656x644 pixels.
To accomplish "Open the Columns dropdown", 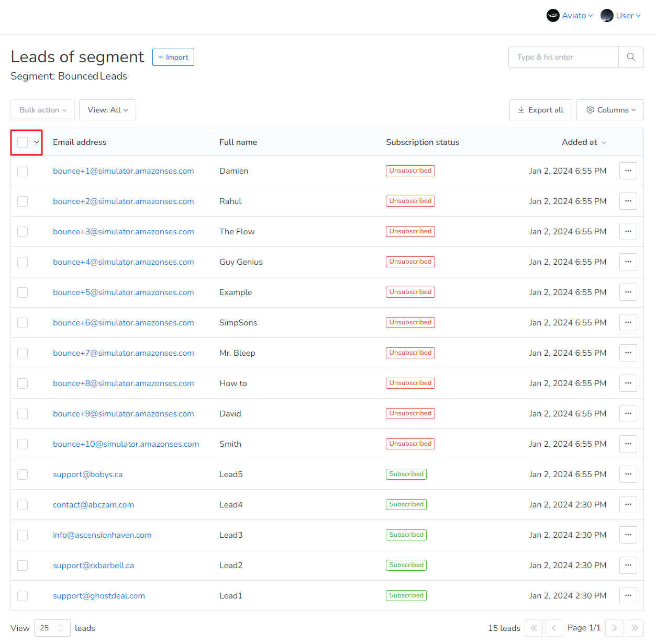I will coord(610,110).
